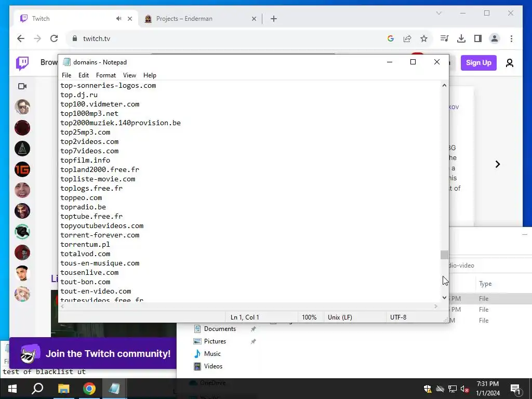Open a new Chrome tab

pyautogui.click(x=274, y=19)
